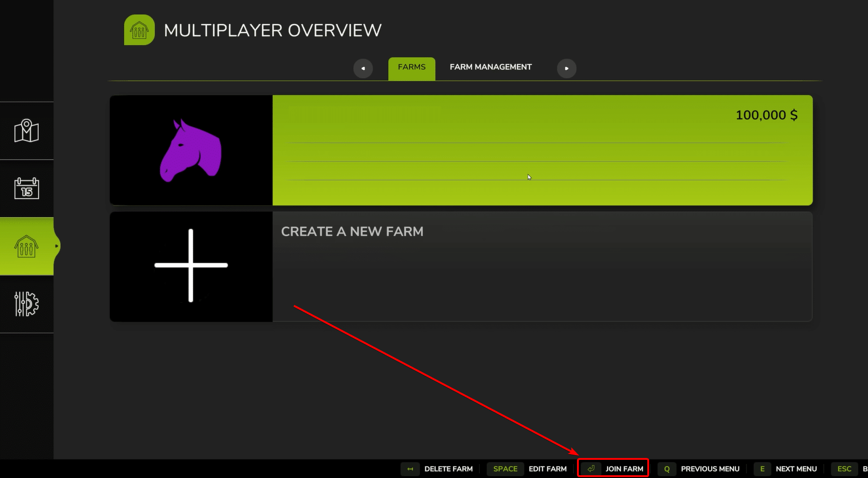Click the left arrow tab navigation button
Image resolution: width=868 pixels, height=478 pixels.
(x=363, y=68)
